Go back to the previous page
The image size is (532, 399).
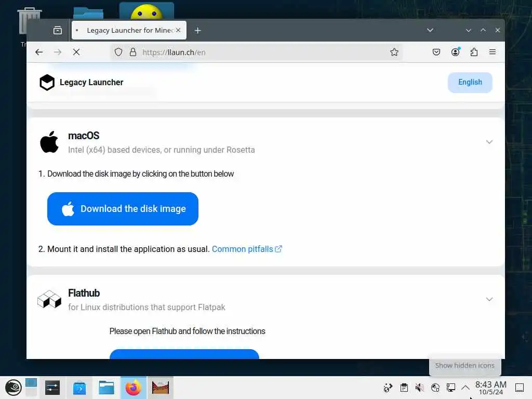click(x=39, y=52)
